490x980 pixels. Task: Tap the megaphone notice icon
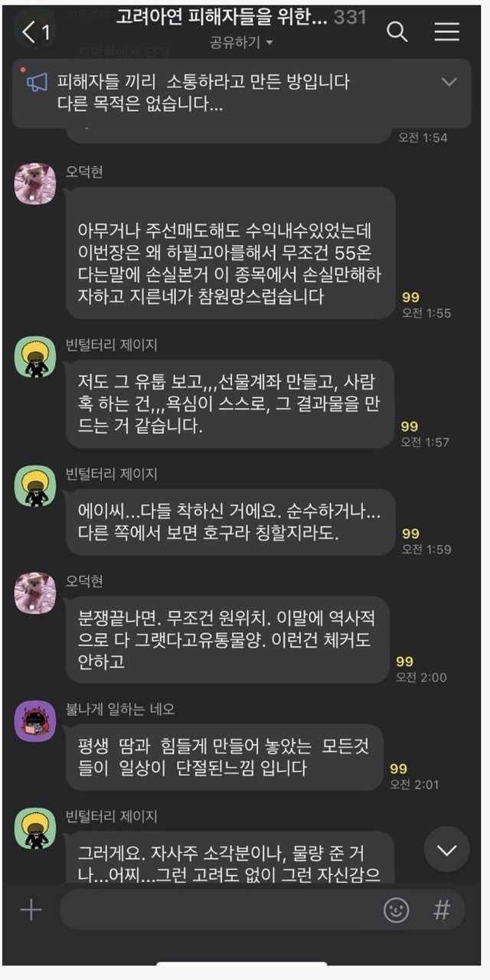38,82
